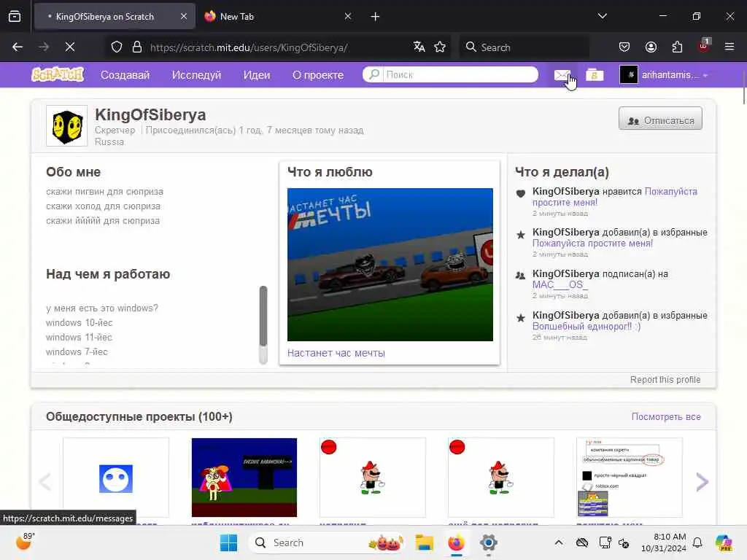The width and height of the screenshot is (747, 560).
Task: Open Firefox application menu
Action: pos(729,47)
